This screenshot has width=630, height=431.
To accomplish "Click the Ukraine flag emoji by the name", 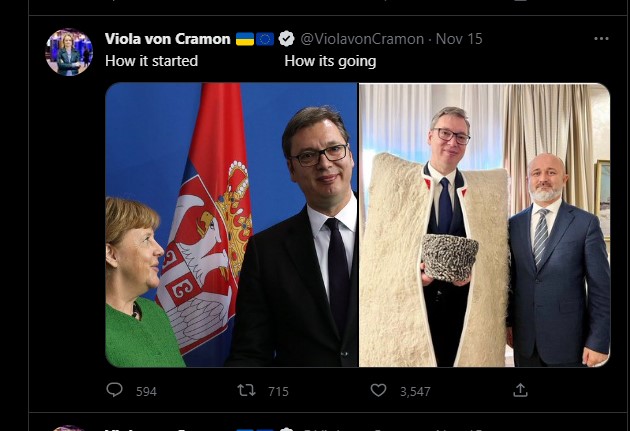I will 245,39.
